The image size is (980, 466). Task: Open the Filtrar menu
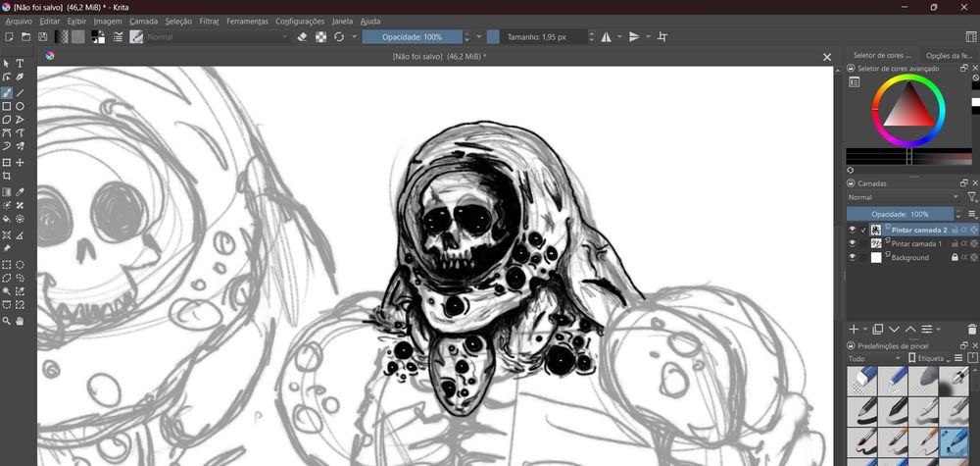(x=209, y=21)
